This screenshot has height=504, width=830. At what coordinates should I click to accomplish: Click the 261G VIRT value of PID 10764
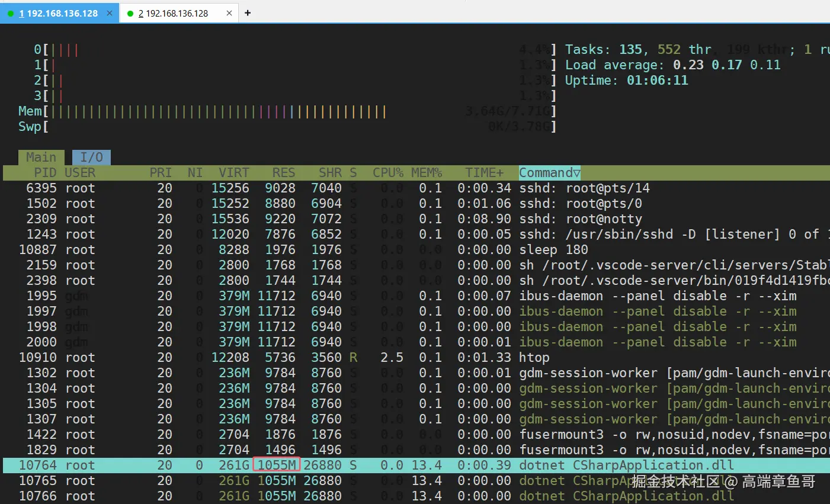coord(234,466)
